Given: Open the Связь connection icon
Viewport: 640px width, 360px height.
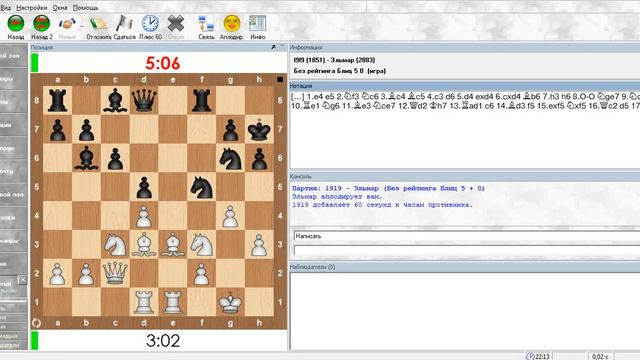Looking at the screenshot, I should pos(206,24).
